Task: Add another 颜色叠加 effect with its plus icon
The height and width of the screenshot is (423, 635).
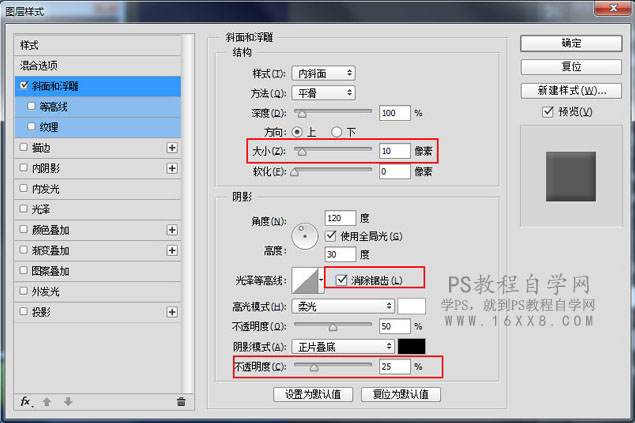Action: (x=172, y=230)
